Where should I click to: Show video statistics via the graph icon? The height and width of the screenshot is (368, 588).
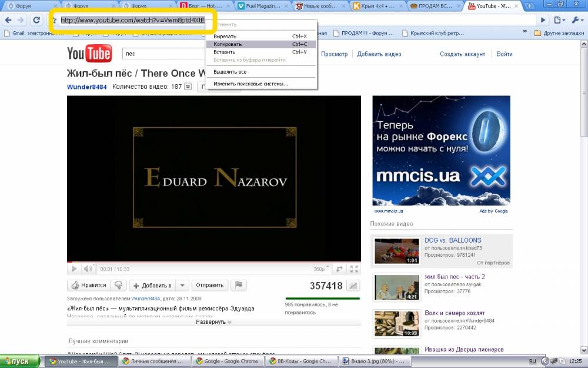click(353, 286)
